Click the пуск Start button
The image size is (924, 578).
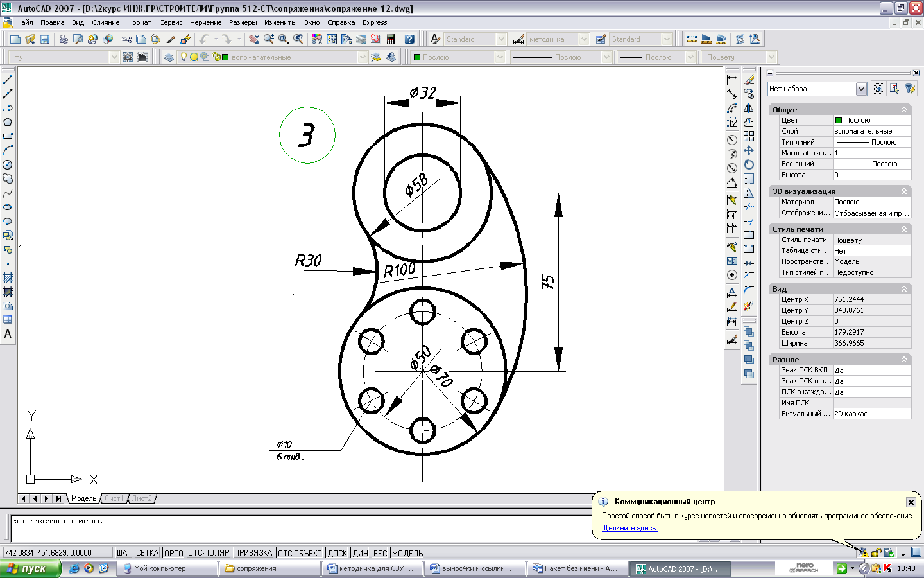(30, 568)
